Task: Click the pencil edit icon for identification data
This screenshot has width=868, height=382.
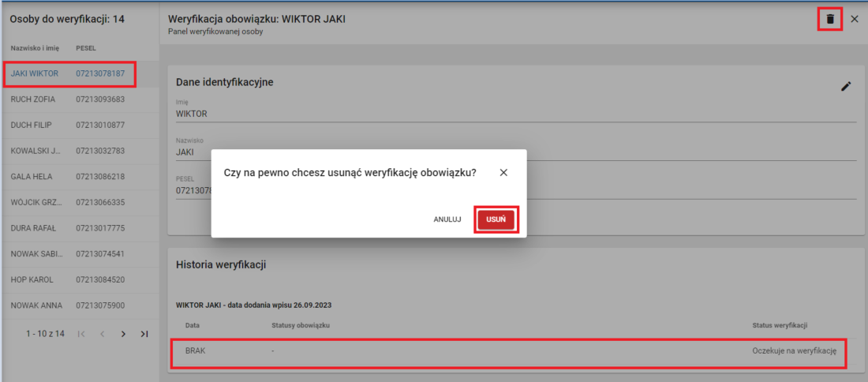Action: [x=846, y=86]
